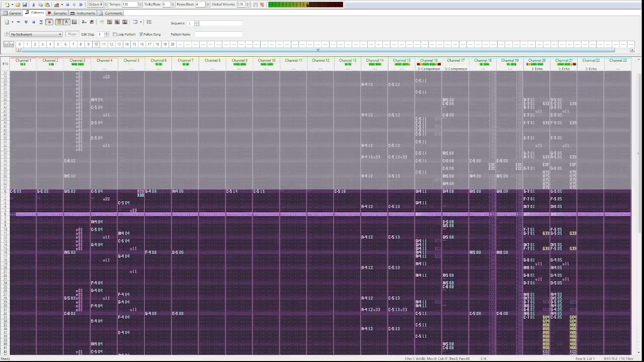The height and width of the screenshot is (362, 644).
Task: Click the third pattern-edit icon after undo
Action: tap(125, 22)
